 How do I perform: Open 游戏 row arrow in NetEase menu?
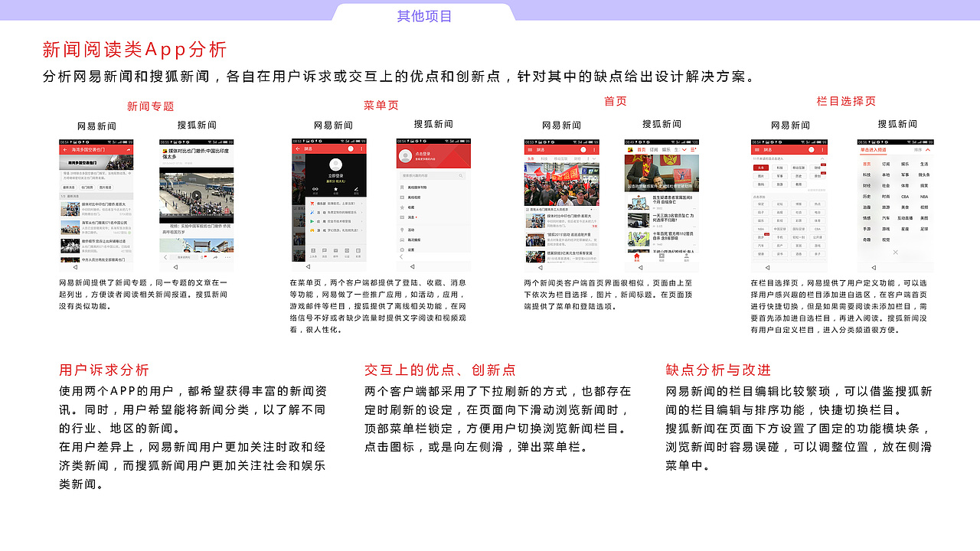pos(361,230)
